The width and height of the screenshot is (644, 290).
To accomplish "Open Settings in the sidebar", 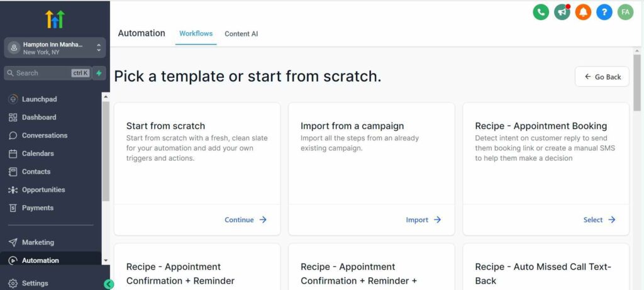I will click(35, 283).
